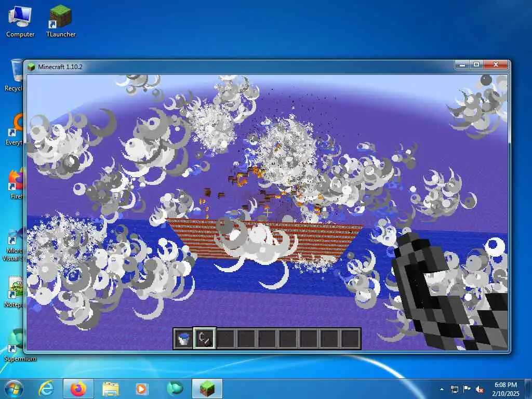Screen dimensions: 532x399
Task: Maximize the Minecraft 1.10.2 window
Action: pyautogui.click(x=476, y=64)
